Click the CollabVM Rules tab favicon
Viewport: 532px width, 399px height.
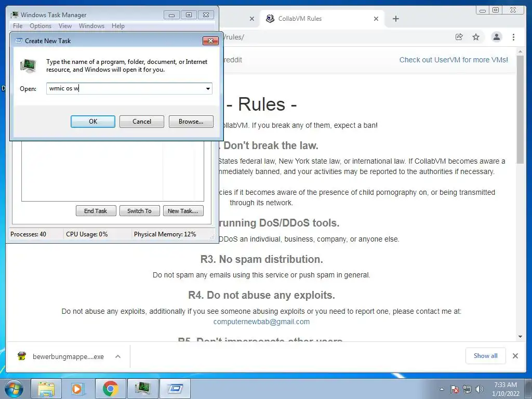[x=270, y=19]
